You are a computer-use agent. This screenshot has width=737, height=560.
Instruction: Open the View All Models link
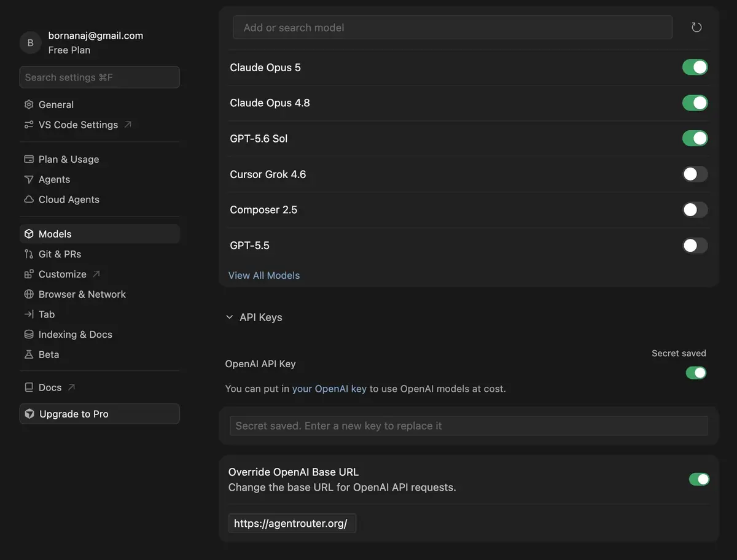264,275
